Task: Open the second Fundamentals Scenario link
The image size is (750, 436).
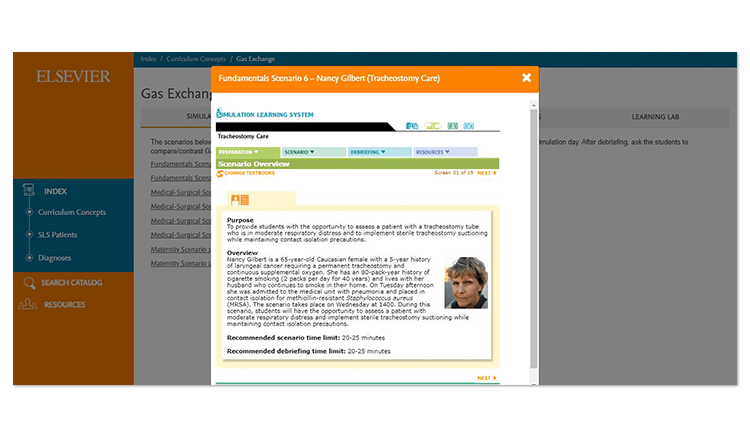Action: pos(180,178)
